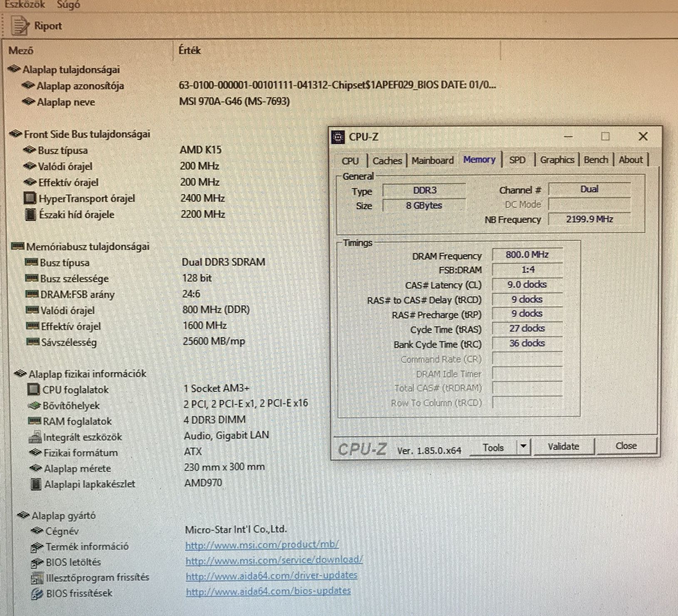The height and width of the screenshot is (616, 678).
Task: Click the Alaplapi lapkakészlet chip icon
Action: coord(36,484)
